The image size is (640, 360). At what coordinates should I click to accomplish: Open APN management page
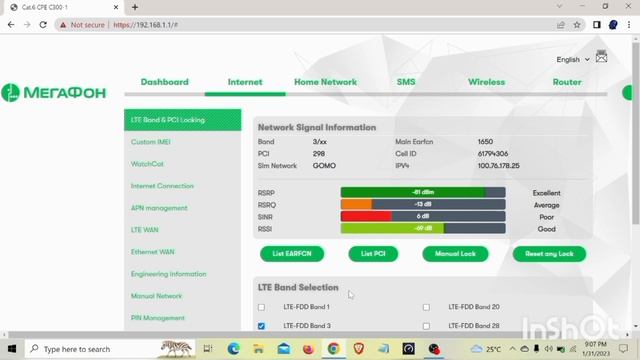click(159, 208)
